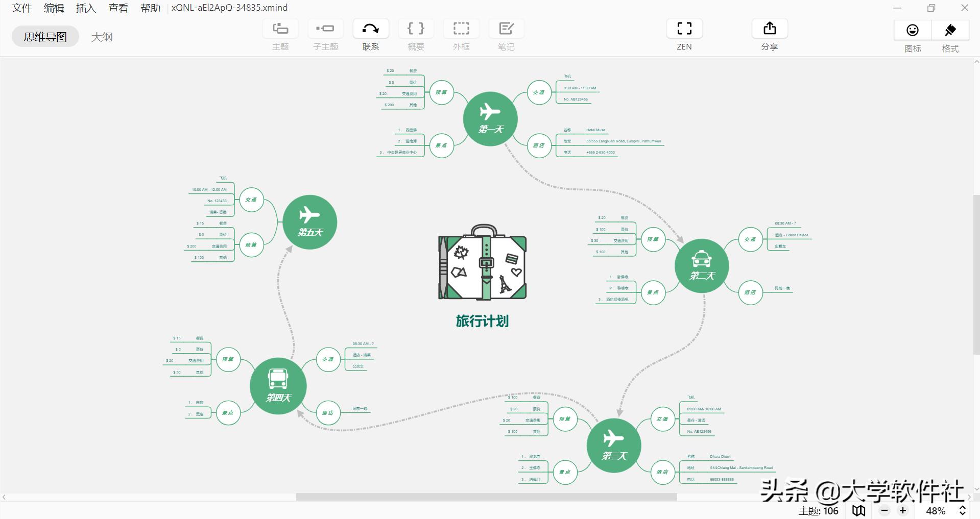Viewport: 980px width, 519px height.
Task: Click the stepper arrows next to zoom
Action: (963, 510)
